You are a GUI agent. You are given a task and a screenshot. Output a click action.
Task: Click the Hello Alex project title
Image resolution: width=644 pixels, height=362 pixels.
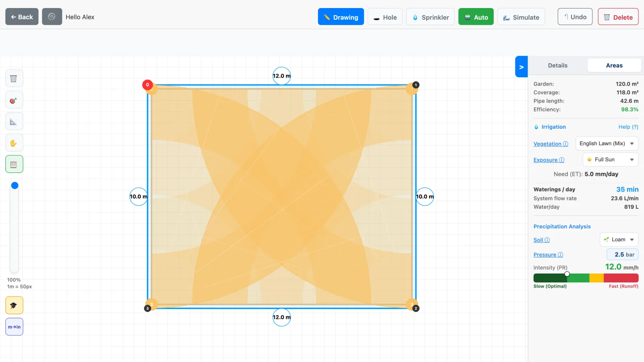click(80, 17)
